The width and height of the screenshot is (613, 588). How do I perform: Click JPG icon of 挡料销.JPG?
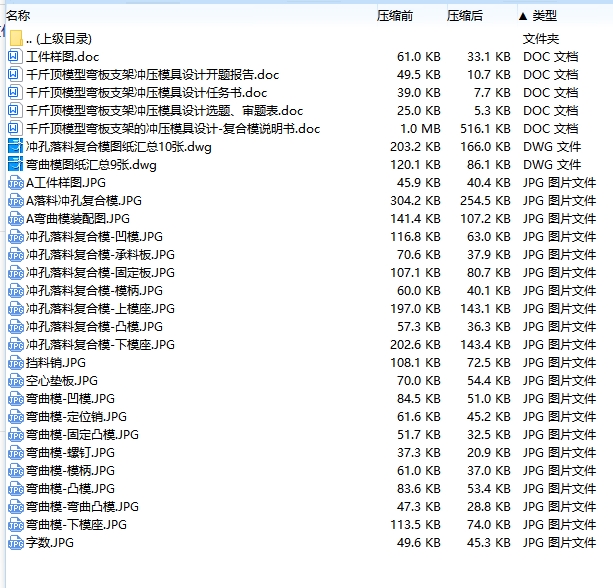click(16, 362)
